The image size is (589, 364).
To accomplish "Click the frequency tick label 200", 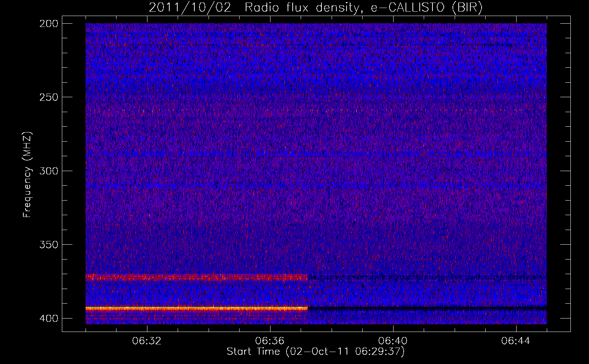I will [x=48, y=24].
